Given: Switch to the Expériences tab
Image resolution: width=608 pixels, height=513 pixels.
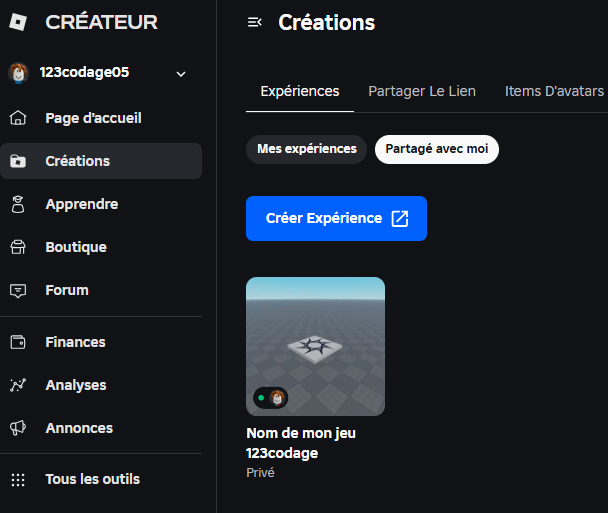Looking at the screenshot, I should 300,91.
